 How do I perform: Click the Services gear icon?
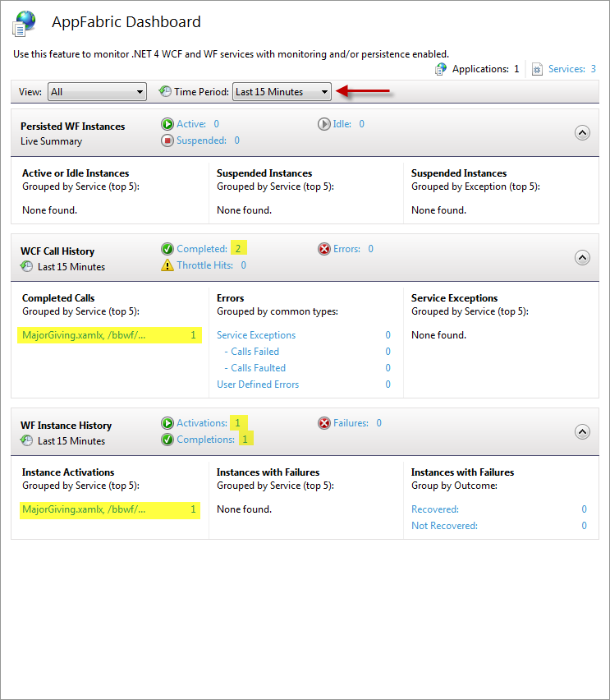tap(538, 69)
